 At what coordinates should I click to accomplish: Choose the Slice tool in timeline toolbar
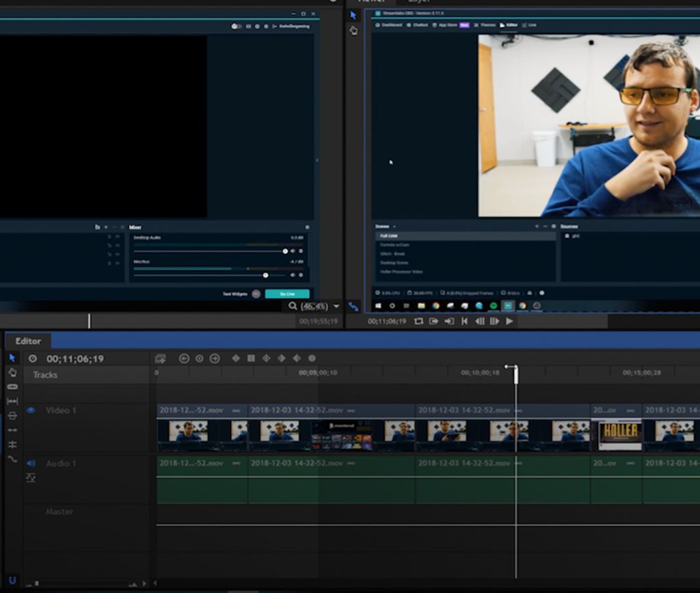(12, 386)
